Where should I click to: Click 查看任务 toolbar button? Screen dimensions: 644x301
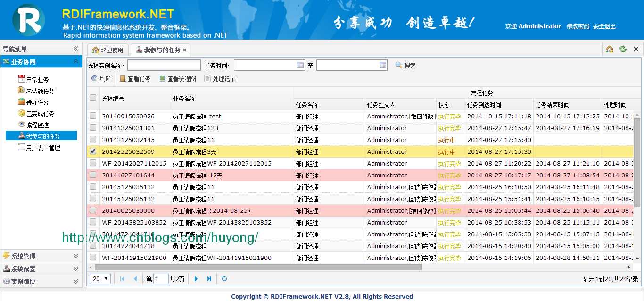(x=135, y=79)
